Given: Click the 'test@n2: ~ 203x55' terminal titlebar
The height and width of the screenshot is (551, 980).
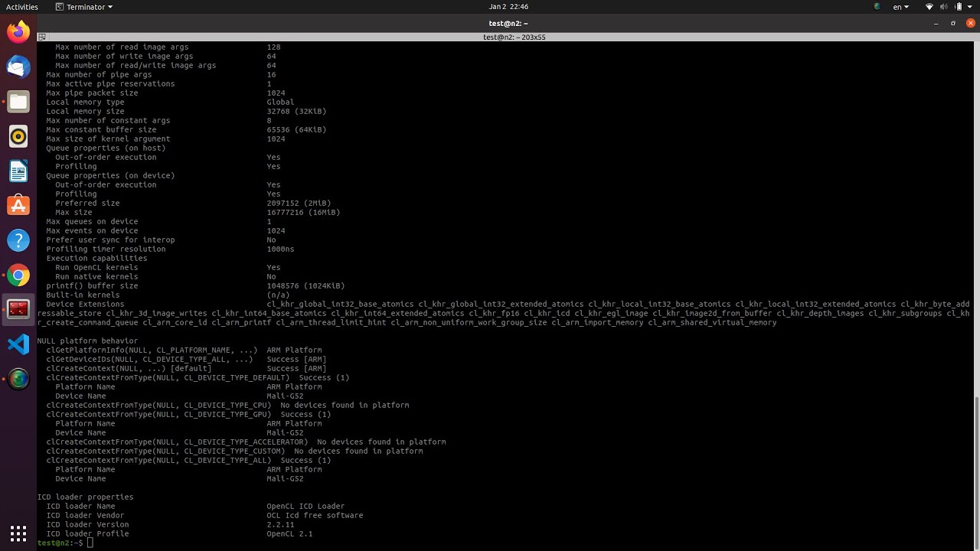Looking at the screenshot, I should [514, 37].
